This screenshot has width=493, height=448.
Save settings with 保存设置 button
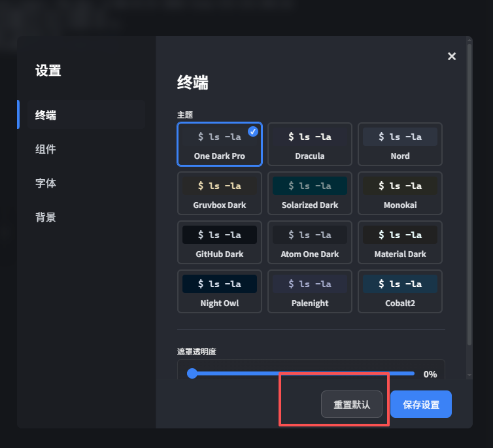pyautogui.click(x=421, y=404)
